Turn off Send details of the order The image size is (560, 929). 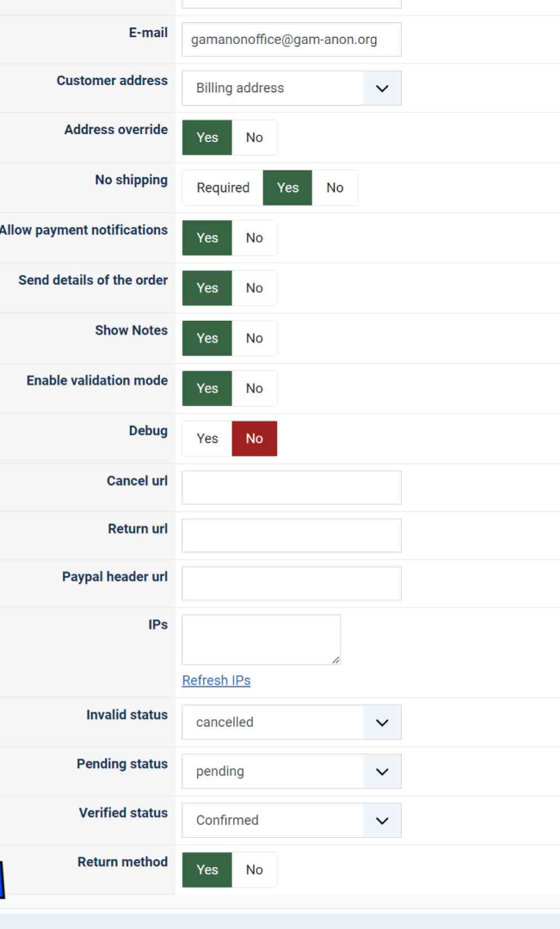(255, 288)
